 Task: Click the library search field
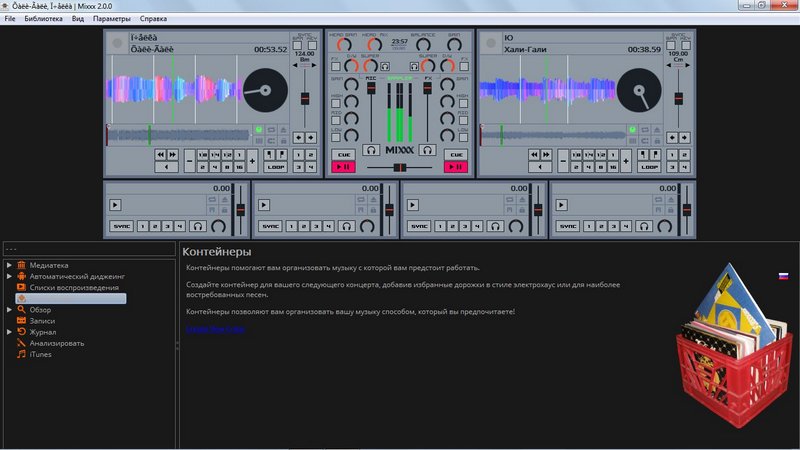pyautogui.click(x=89, y=249)
